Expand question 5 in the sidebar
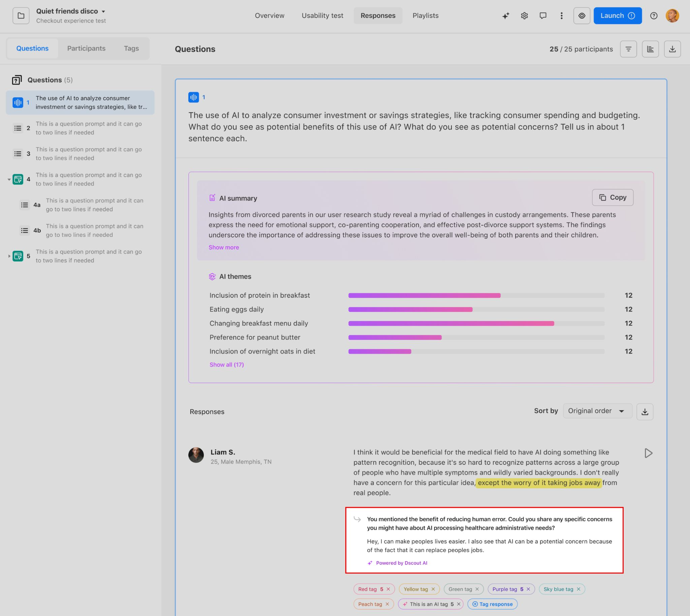This screenshot has width=690, height=616. [9, 256]
